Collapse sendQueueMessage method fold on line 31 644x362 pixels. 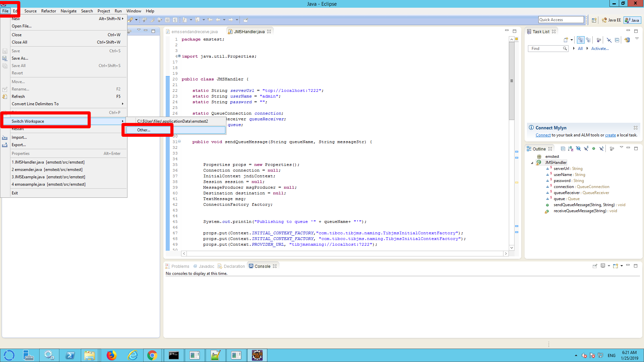click(179, 141)
